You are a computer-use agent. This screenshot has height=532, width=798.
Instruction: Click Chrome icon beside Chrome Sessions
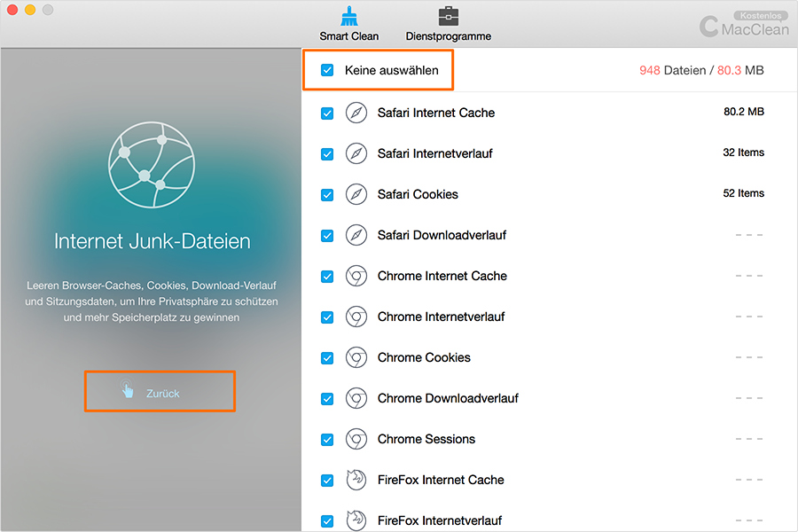pos(356,439)
